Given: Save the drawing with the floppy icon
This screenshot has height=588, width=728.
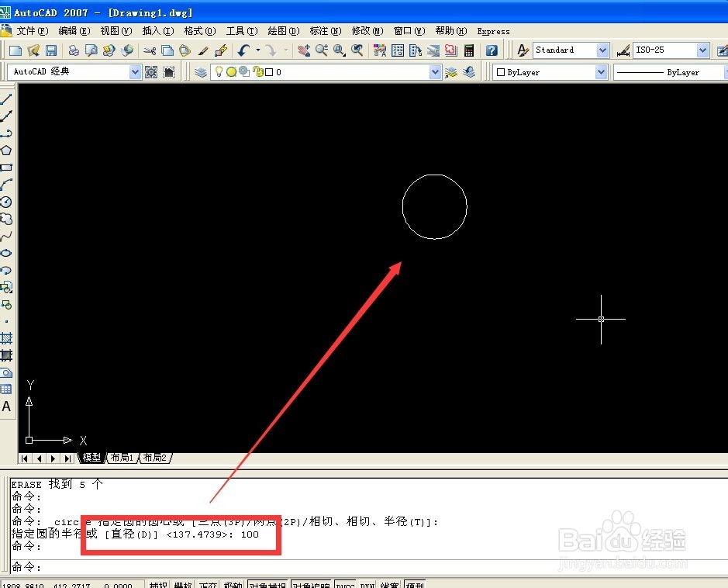Looking at the screenshot, I should click(x=50, y=50).
